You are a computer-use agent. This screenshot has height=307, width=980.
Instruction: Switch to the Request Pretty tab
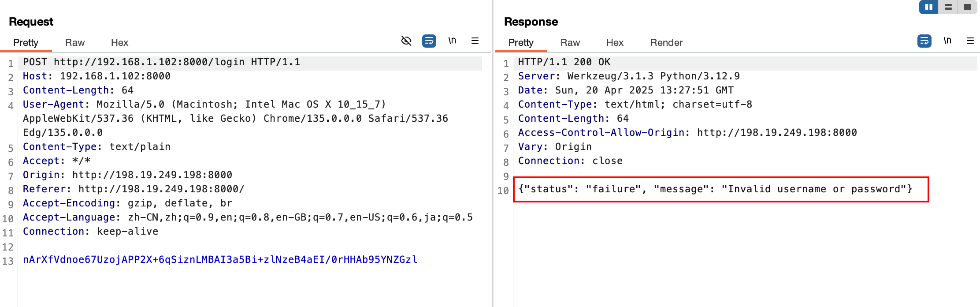(26, 42)
